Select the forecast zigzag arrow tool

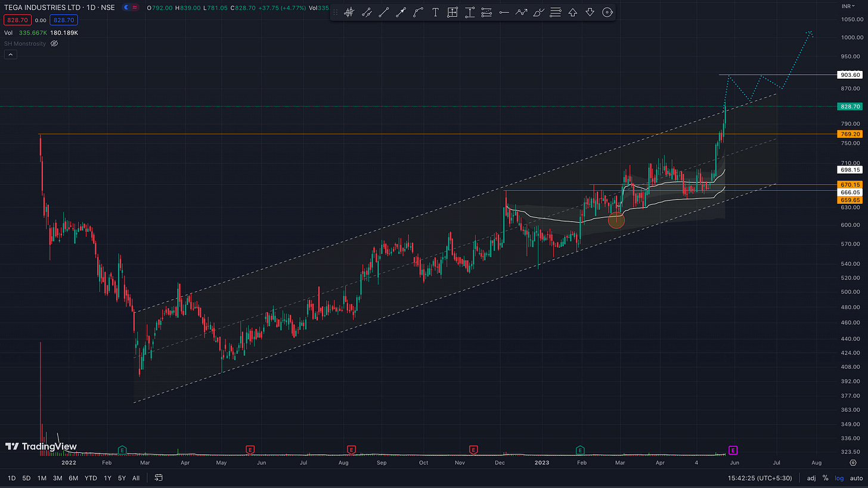pos(521,12)
